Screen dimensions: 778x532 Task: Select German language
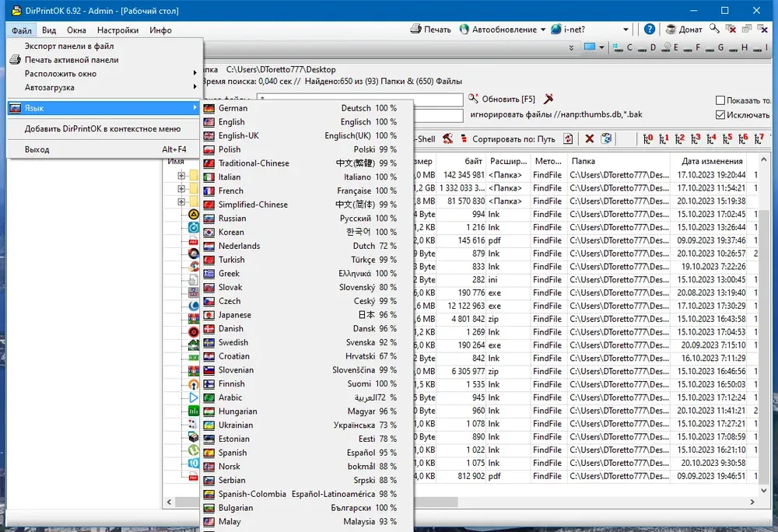point(307,107)
